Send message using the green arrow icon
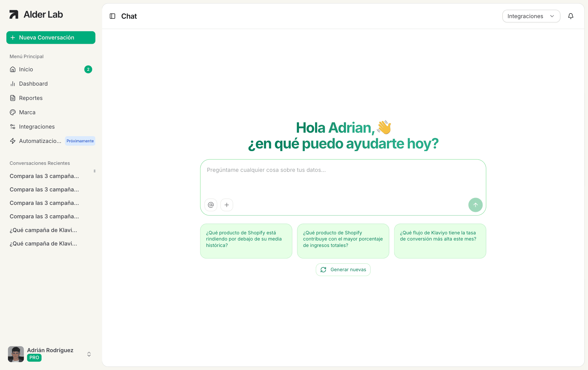588x370 pixels. [475, 205]
